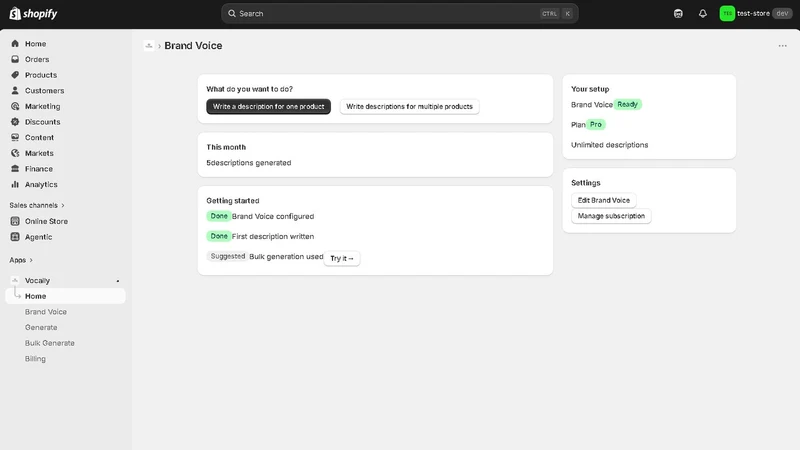Click Edit Brand Voice button
Screen dimensions: 800x450
(604, 200)
